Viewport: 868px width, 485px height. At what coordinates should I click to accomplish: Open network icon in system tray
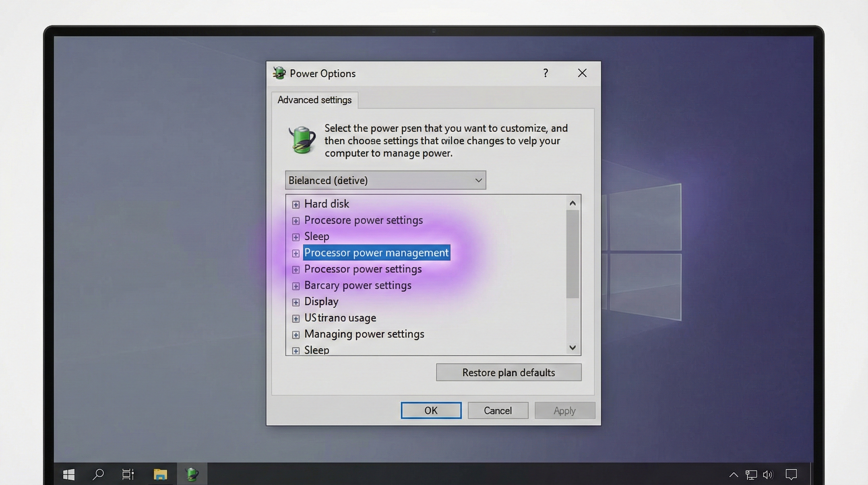point(751,475)
